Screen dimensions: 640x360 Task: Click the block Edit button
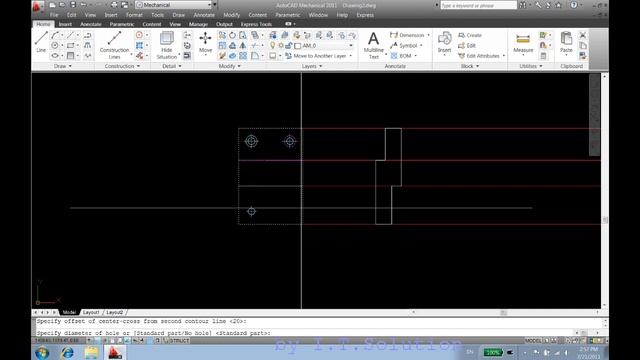pos(467,46)
